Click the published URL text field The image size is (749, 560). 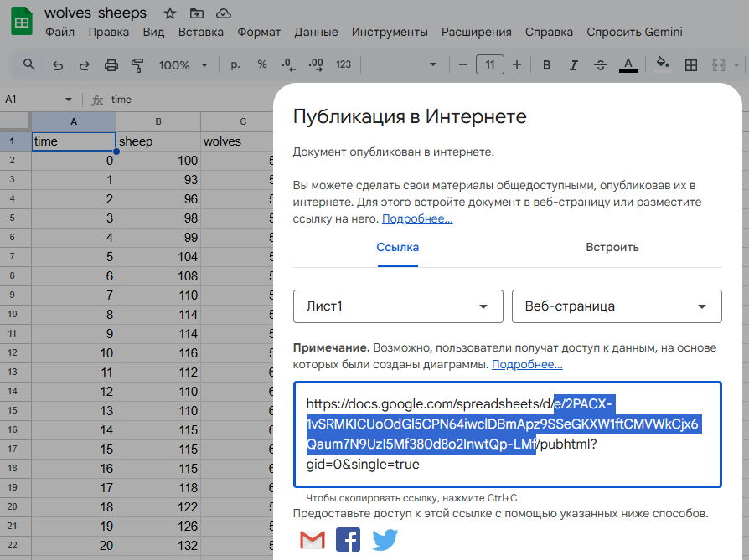[x=507, y=434]
